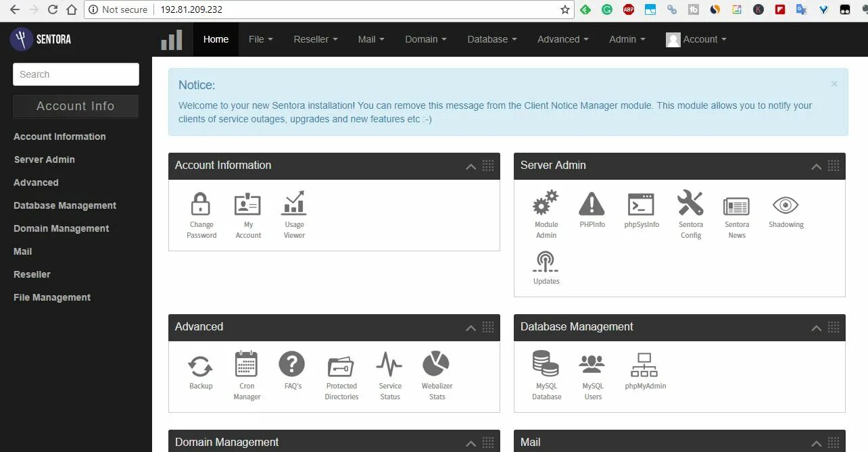The height and width of the screenshot is (452, 868).
Task: Open the Shadowing eye icon
Action: click(x=786, y=205)
